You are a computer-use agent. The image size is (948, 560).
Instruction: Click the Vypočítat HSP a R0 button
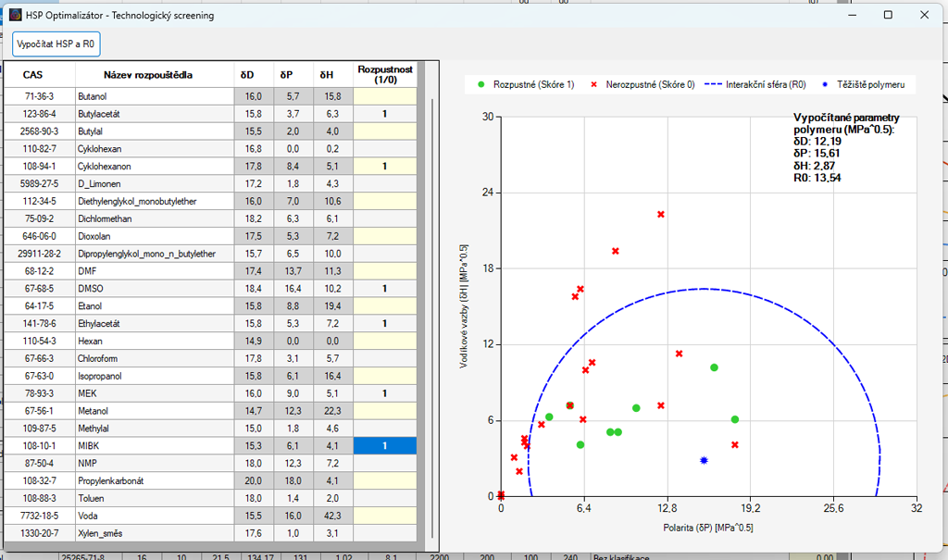click(x=56, y=44)
